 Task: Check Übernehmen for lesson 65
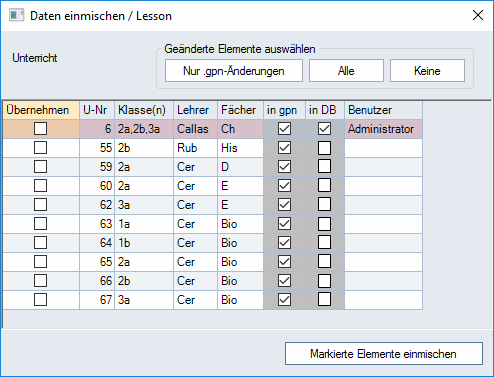click(x=40, y=262)
